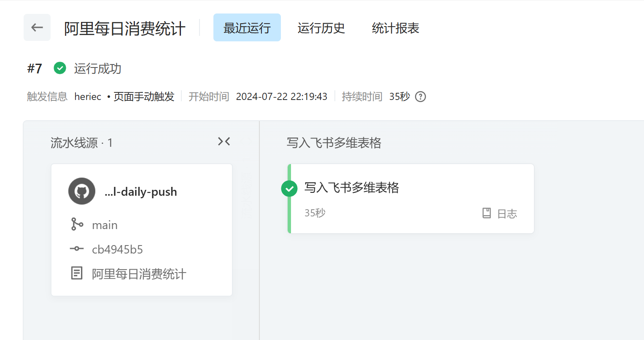The image size is (644, 340).
Task: Click the document icon in source card
Action: point(77,273)
